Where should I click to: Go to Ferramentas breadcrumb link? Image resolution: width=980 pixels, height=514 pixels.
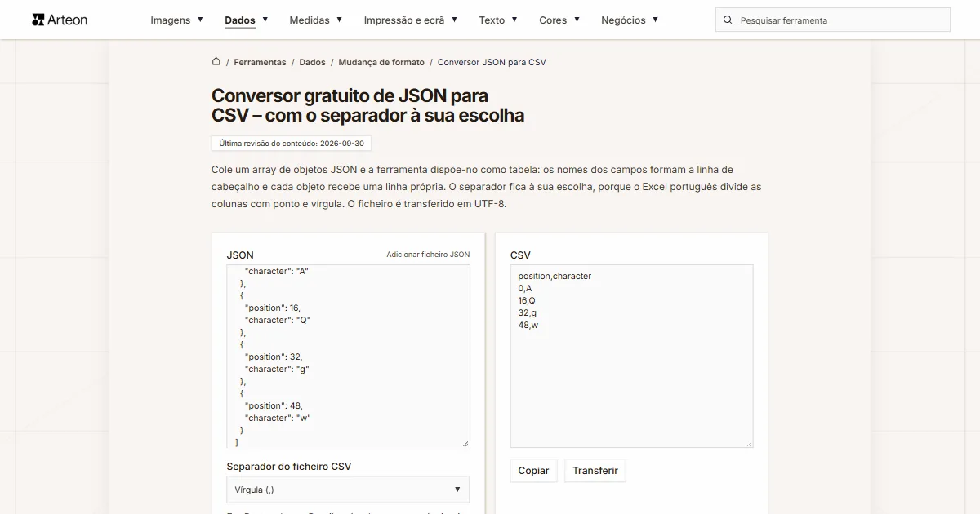point(260,62)
